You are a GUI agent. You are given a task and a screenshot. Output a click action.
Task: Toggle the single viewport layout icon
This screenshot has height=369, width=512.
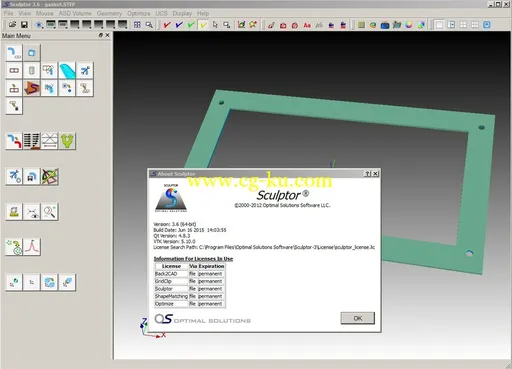coord(439,25)
